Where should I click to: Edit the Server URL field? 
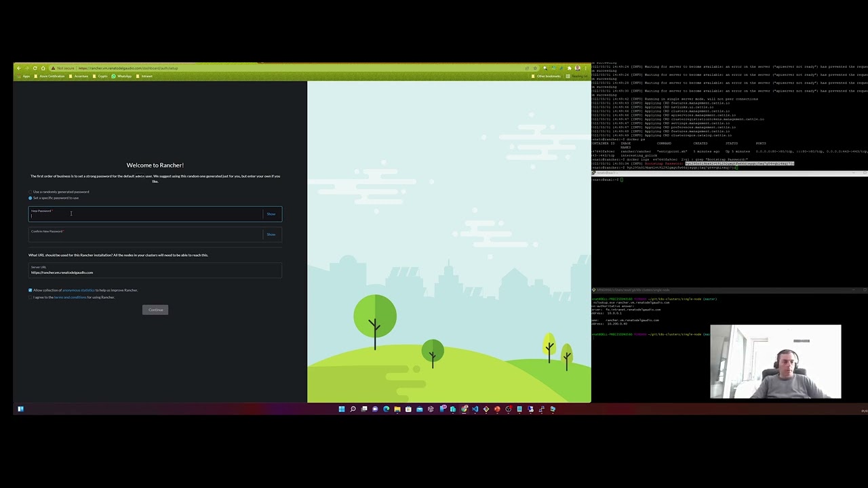coord(155,270)
